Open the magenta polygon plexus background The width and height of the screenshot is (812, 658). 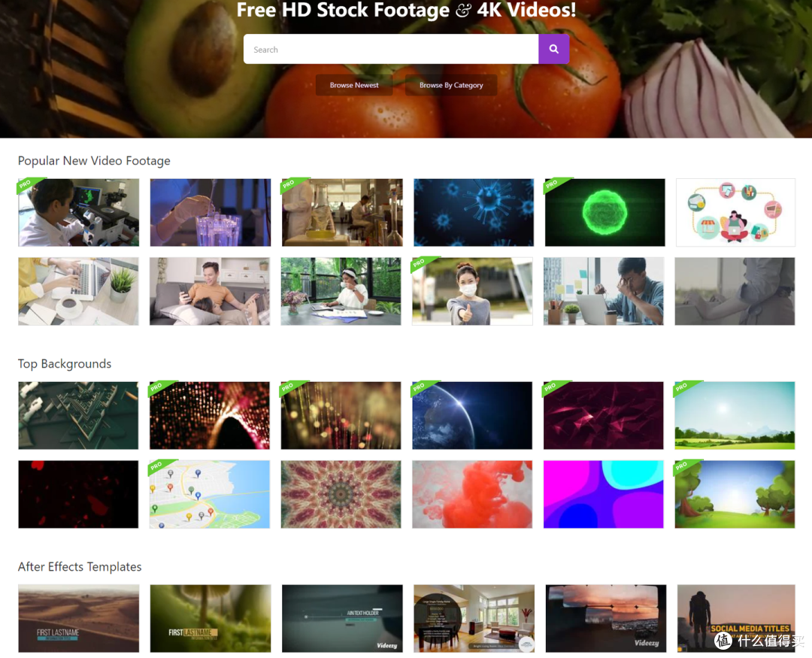coord(603,416)
